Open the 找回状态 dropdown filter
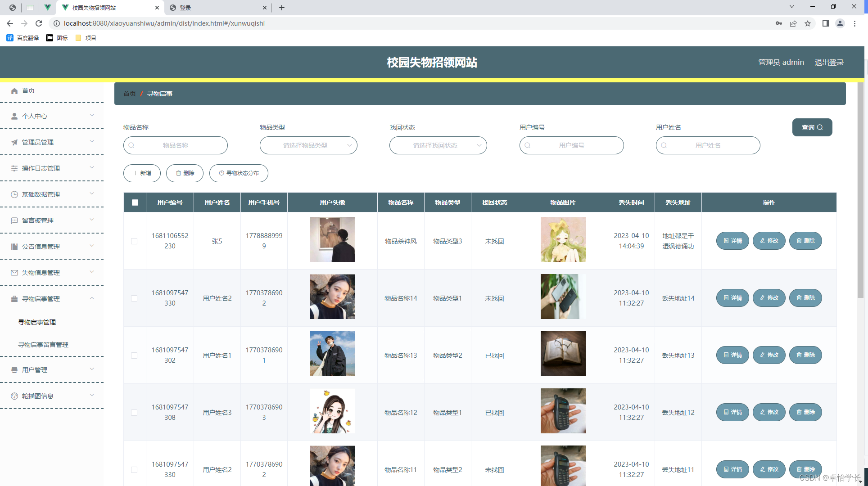The height and width of the screenshot is (486, 868). 438,145
